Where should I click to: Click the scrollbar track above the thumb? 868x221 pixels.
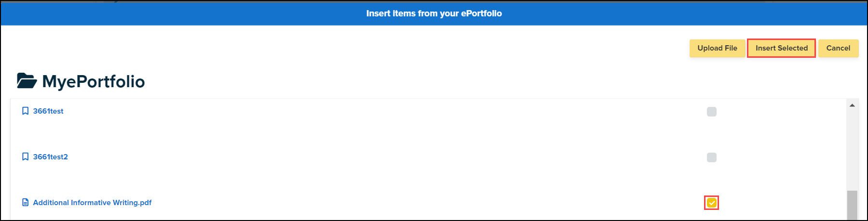(x=852, y=149)
